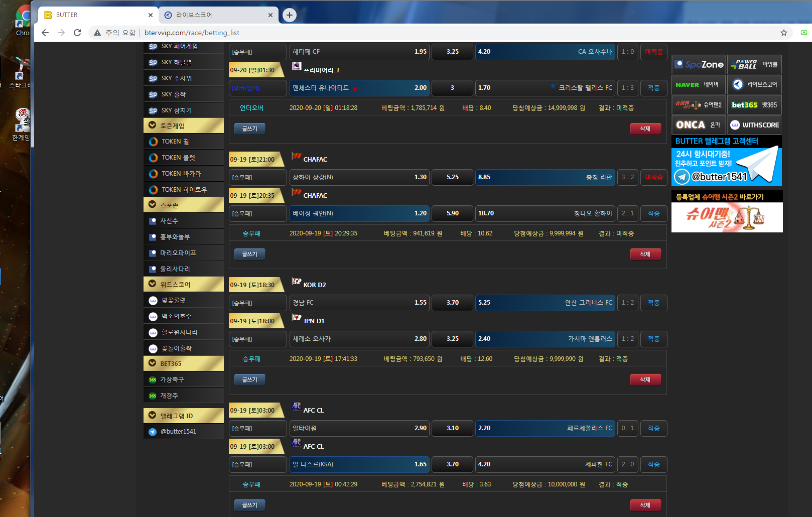The width and height of the screenshot is (812, 517).
Task: Open the 슈어맨 시즌2 banner image
Action: point(727,217)
